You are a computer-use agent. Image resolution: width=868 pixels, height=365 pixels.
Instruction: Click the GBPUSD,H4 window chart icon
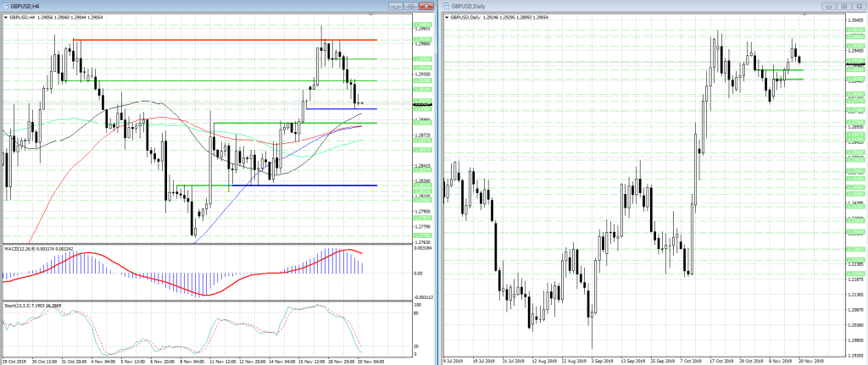tap(6, 6)
